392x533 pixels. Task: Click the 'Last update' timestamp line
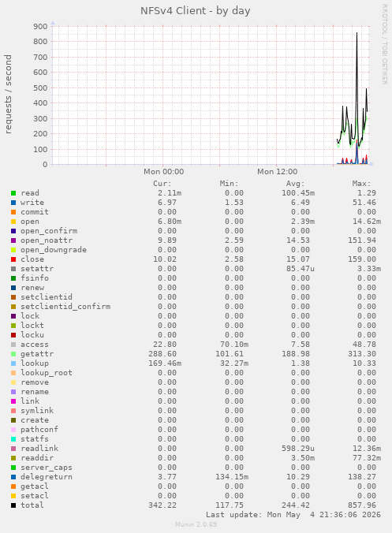(293, 515)
